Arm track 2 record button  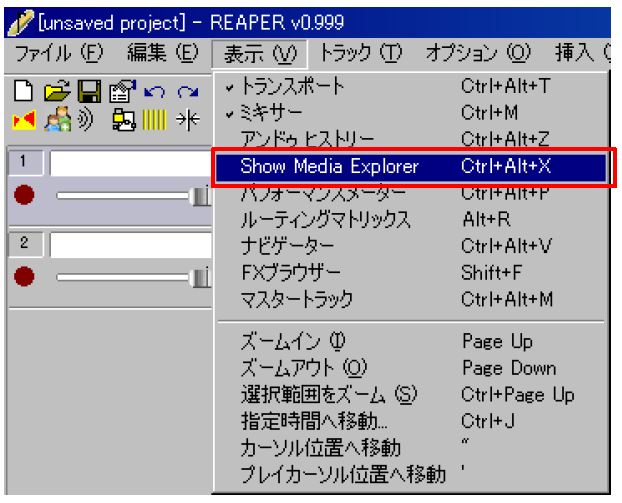tap(24, 276)
